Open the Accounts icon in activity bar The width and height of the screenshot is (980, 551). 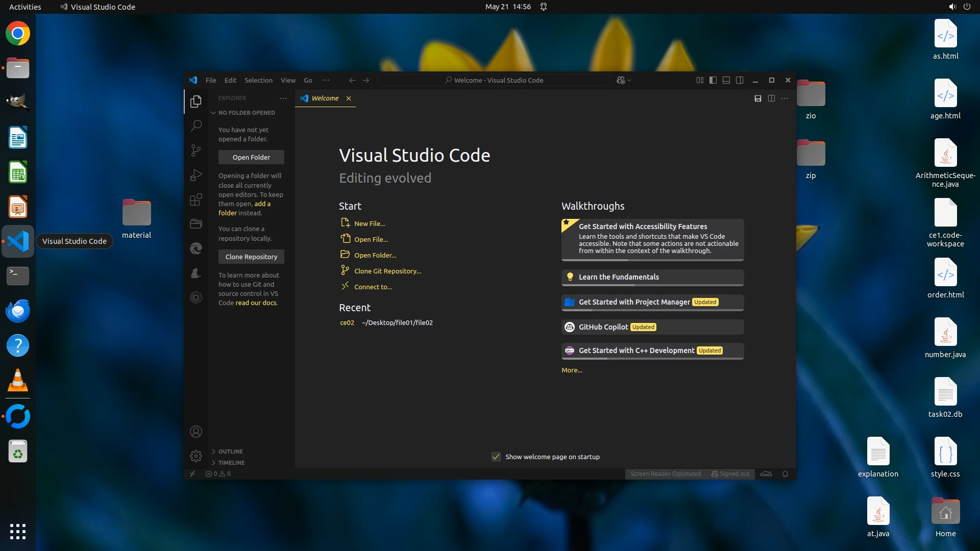[x=196, y=432]
